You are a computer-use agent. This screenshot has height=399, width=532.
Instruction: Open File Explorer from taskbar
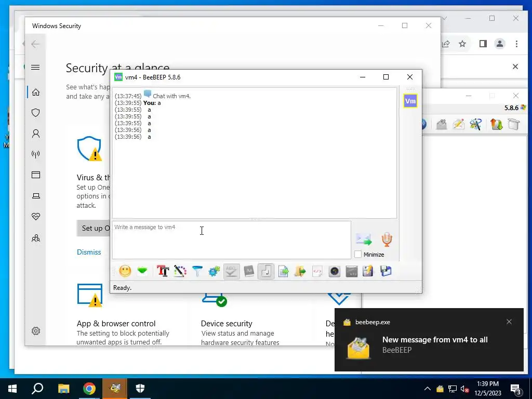pos(63,389)
